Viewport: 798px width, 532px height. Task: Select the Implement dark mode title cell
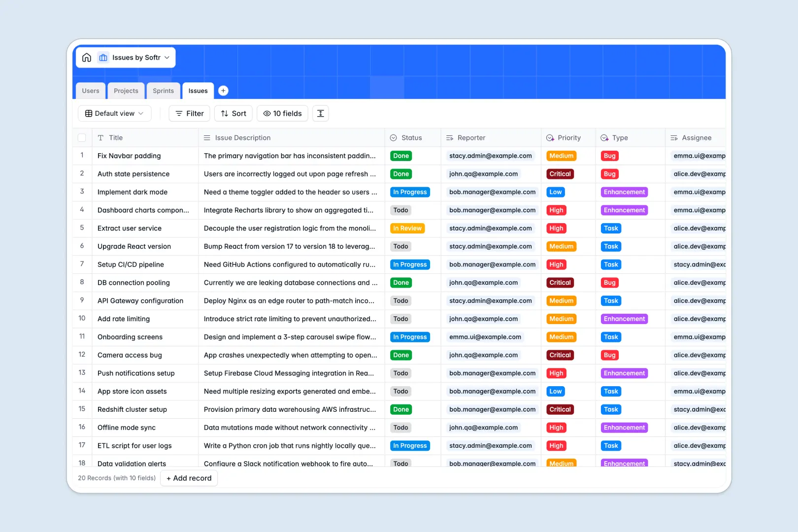132,192
